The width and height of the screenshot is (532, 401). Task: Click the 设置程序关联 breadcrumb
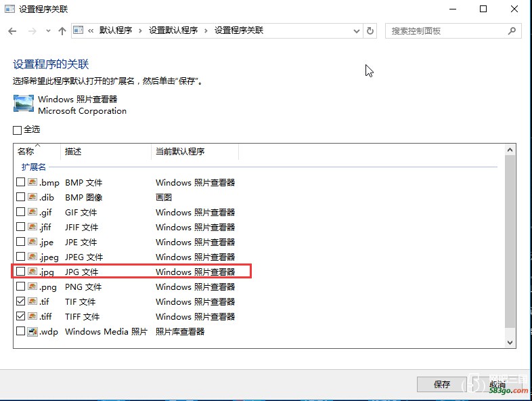(x=239, y=30)
